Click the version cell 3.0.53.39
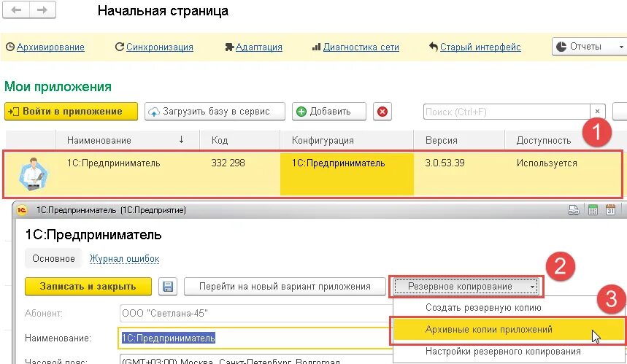This screenshot has height=364, width=627. pos(445,163)
